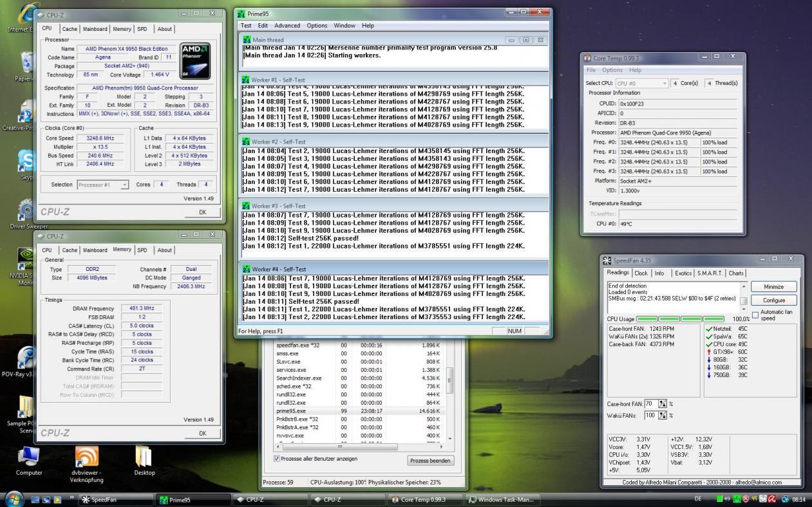Click the Worker #3 Self-Test window icon

click(x=246, y=206)
